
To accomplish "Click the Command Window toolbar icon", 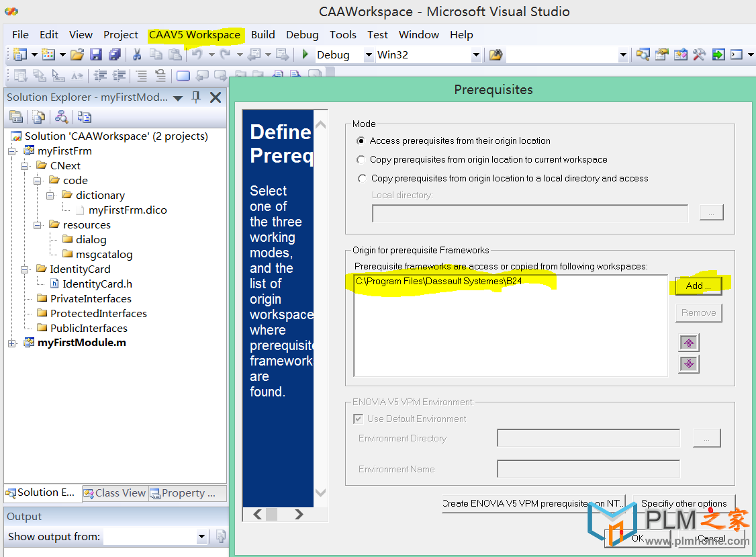I will click(x=737, y=54).
